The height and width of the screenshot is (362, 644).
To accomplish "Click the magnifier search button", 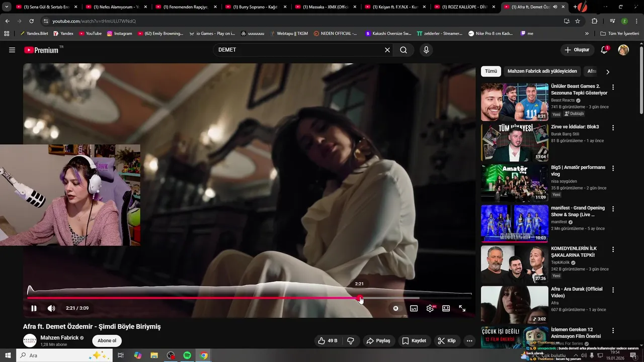I will click(404, 50).
